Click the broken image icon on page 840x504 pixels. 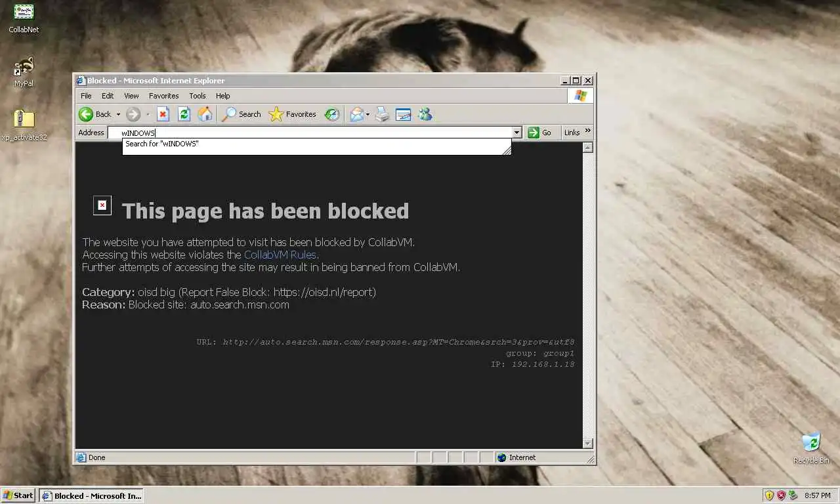102,205
